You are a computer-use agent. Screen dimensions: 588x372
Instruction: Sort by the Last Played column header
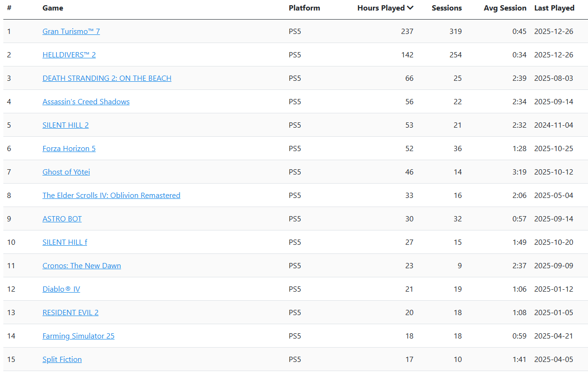[555, 8]
